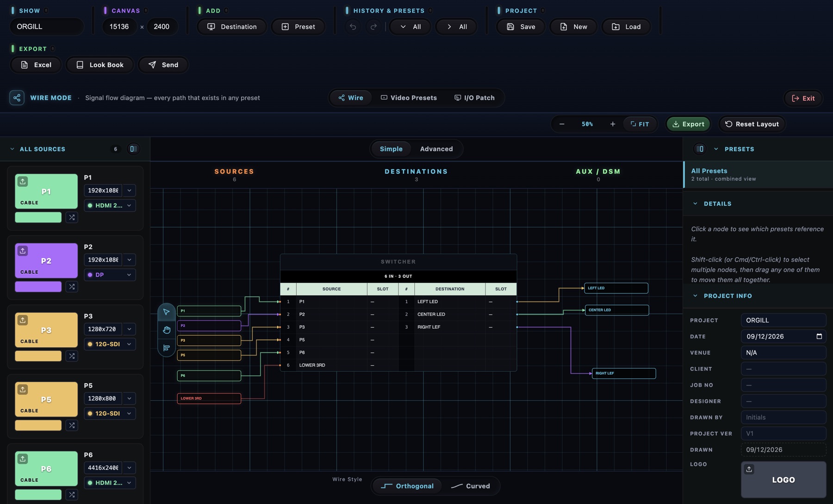Select Curved wire style

tap(471, 486)
